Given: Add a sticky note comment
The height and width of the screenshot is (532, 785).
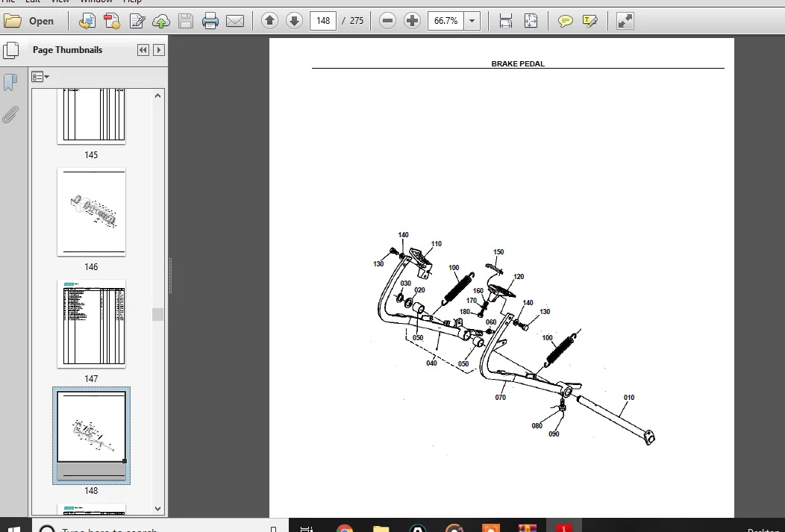Looking at the screenshot, I should tap(565, 21).
